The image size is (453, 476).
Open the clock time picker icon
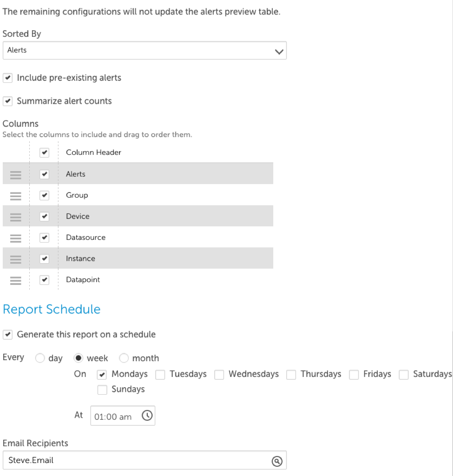coord(147,415)
